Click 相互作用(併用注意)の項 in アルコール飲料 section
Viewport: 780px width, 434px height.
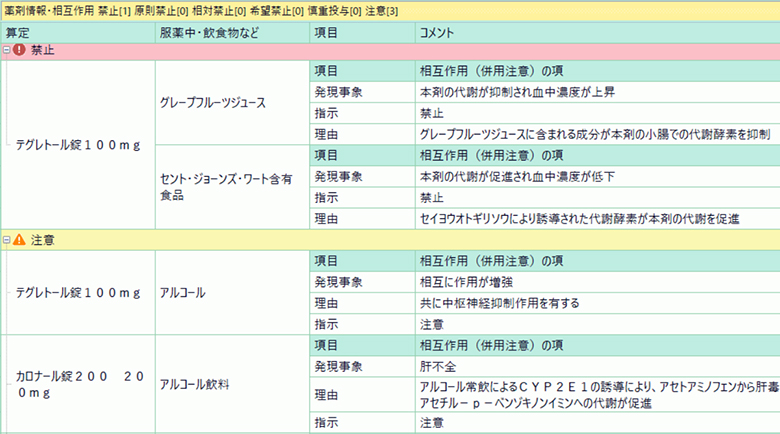(x=491, y=345)
